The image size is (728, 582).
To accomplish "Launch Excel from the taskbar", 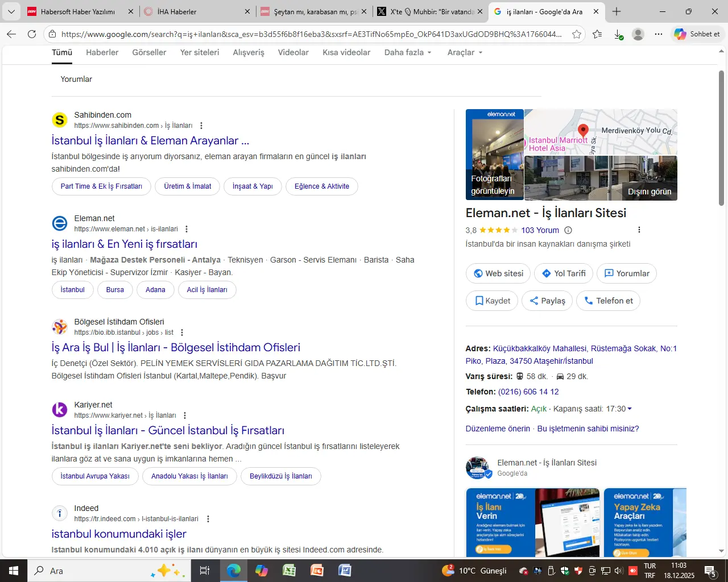I will [x=289, y=571].
